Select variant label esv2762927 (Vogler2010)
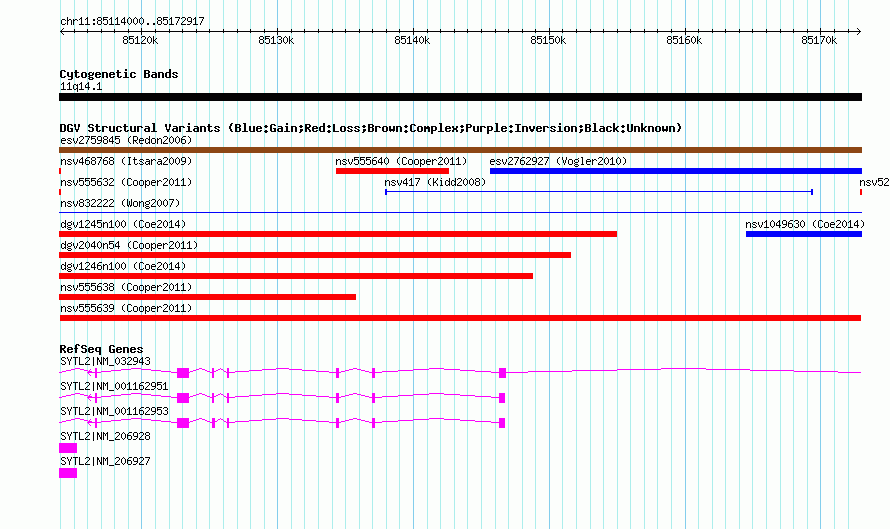This screenshot has width=890, height=529. tap(558, 161)
